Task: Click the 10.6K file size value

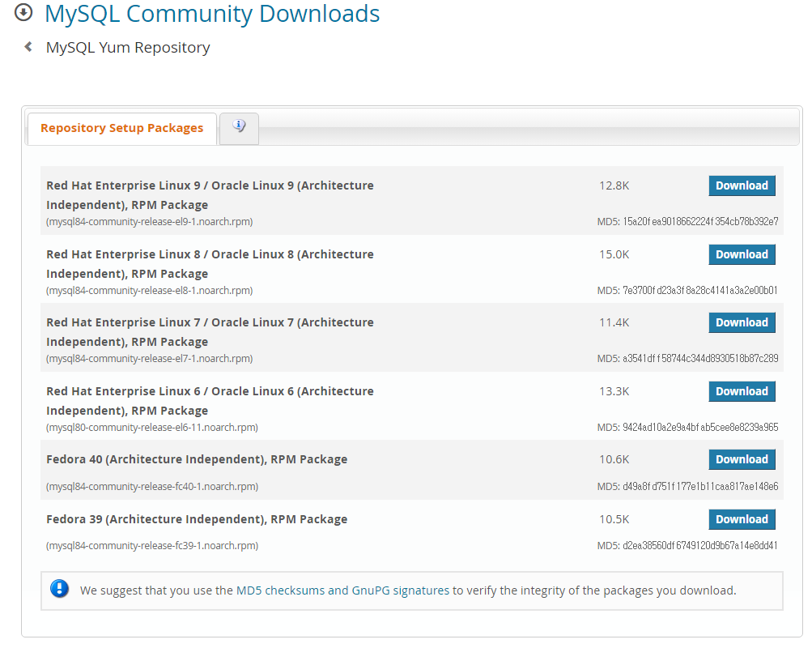Action: click(614, 459)
